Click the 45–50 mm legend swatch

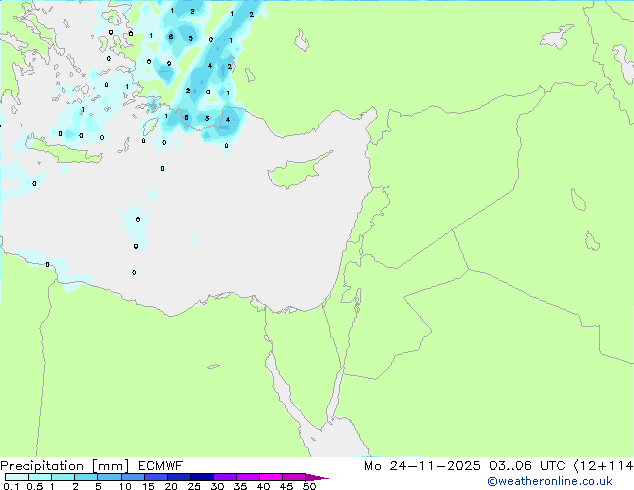[294, 477]
